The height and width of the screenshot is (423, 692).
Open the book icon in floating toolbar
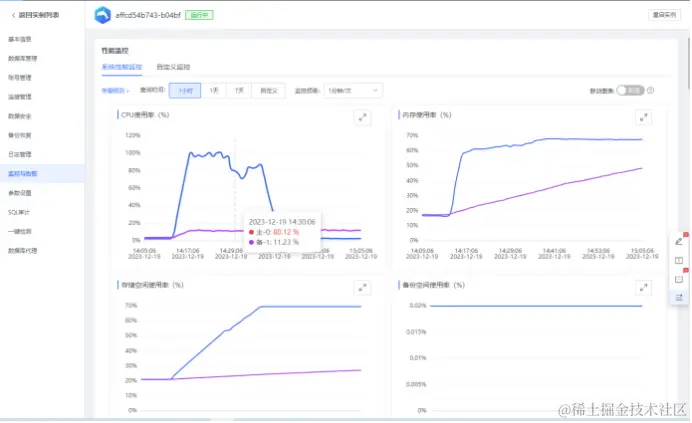[x=679, y=261]
